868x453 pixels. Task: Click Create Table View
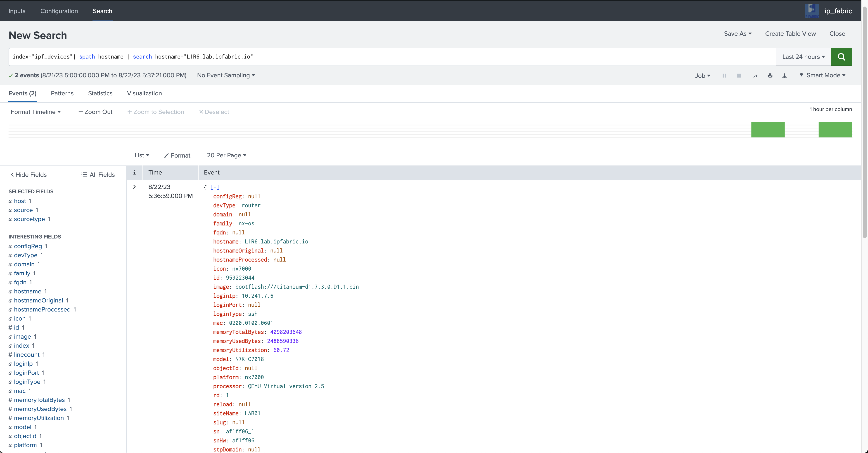[790, 34]
